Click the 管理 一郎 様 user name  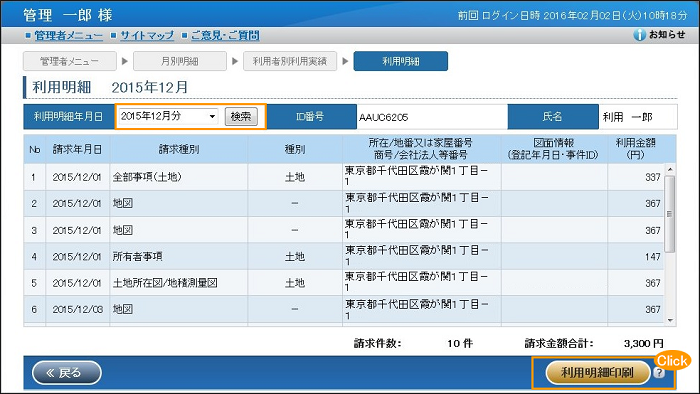tap(68, 15)
